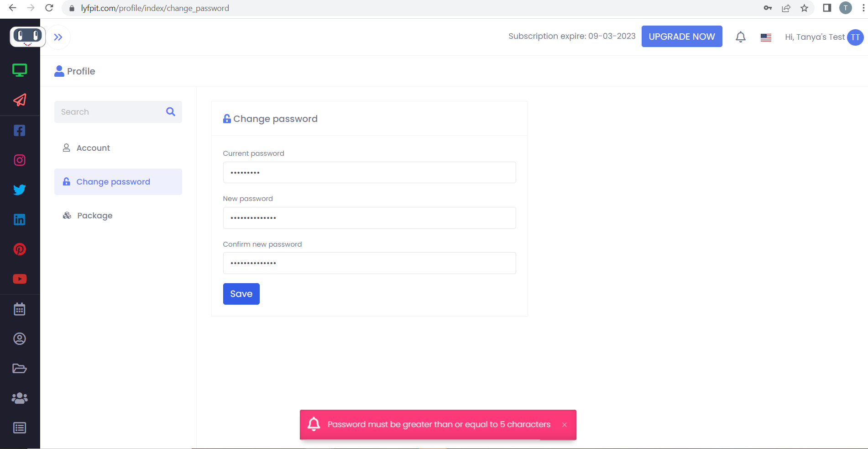Open the Pinterest section in sidebar
The image size is (868, 449).
(20, 249)
